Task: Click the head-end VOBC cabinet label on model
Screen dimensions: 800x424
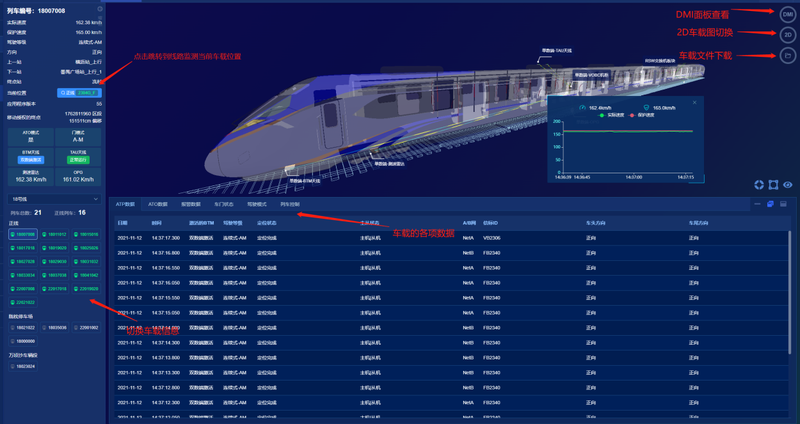Action: (591, 76)
